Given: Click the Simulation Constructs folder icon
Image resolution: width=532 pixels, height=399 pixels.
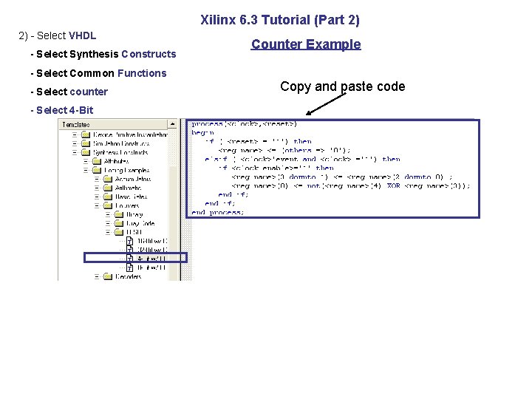Looking at the screenshot, I should [86, 143].
